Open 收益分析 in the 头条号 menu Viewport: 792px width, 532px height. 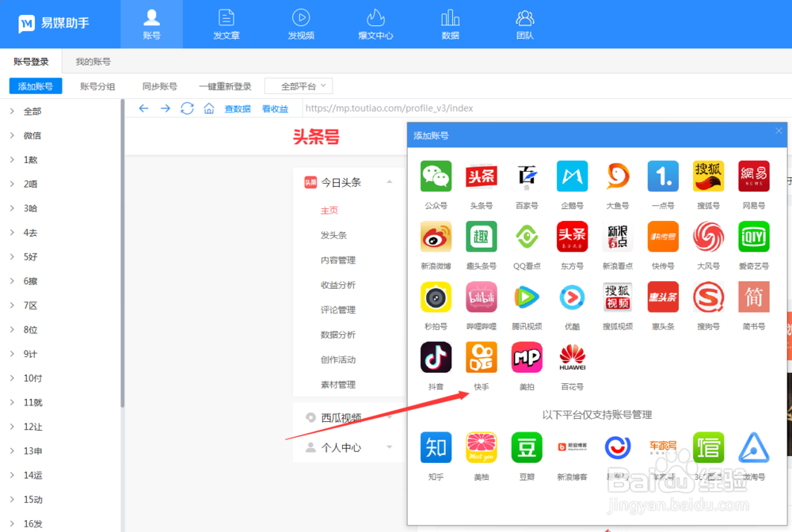pyautogui.click(x=338, y=285)
